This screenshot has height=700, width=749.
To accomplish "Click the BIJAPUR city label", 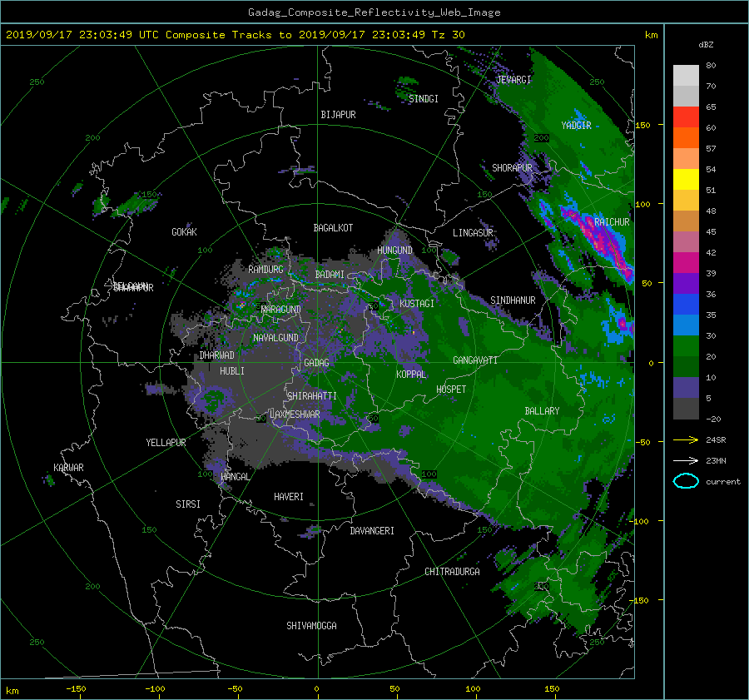I will pyautogui.click(x=338, y=115).
